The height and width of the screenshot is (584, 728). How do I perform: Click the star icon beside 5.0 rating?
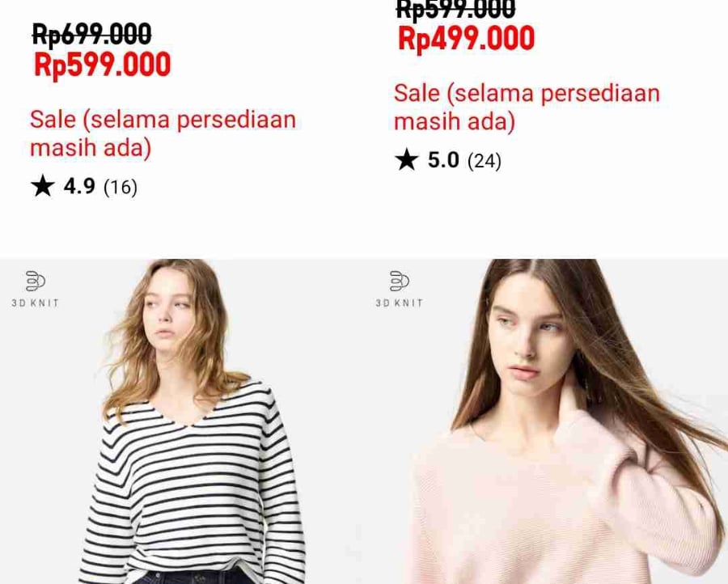(407, 159)
